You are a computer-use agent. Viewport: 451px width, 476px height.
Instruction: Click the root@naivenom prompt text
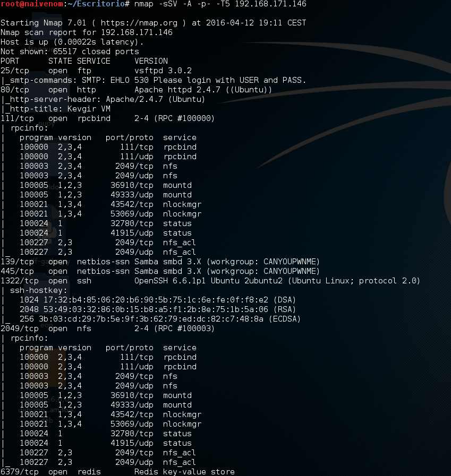[32, 4]
